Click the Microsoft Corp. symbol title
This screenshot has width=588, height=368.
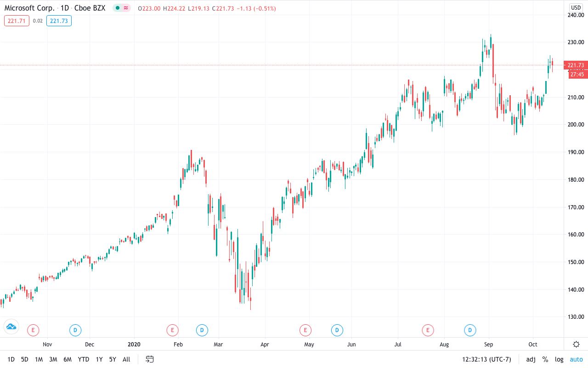tap(29, 8)
